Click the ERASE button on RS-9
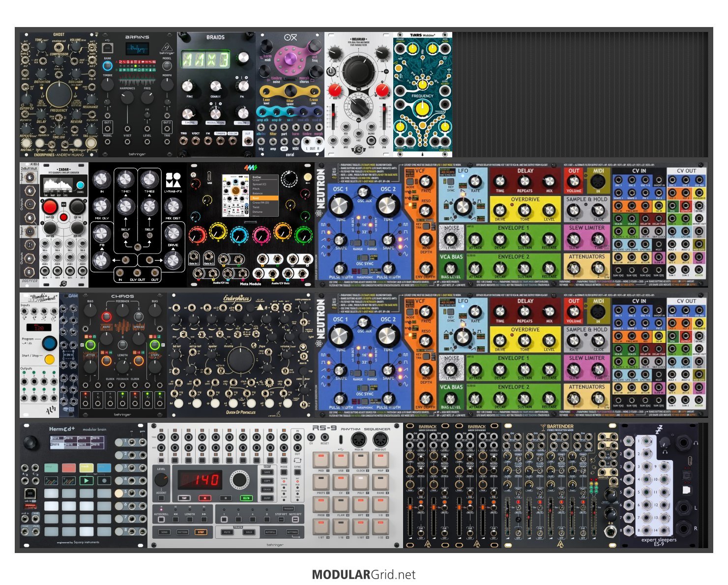The image size is (728, 585). pos(267,490)
